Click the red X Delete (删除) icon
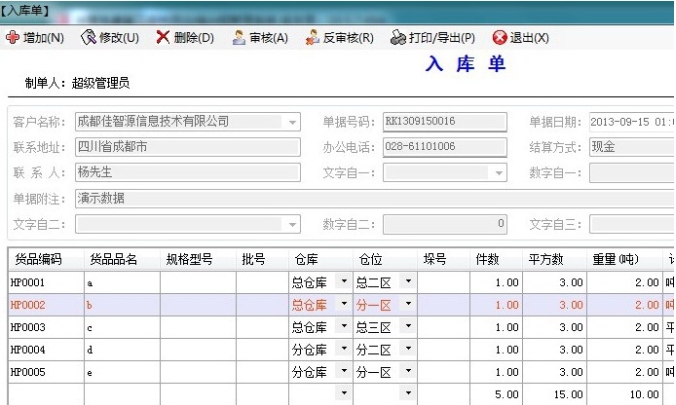This screenshot has width=676, height=405. (162, 38)
